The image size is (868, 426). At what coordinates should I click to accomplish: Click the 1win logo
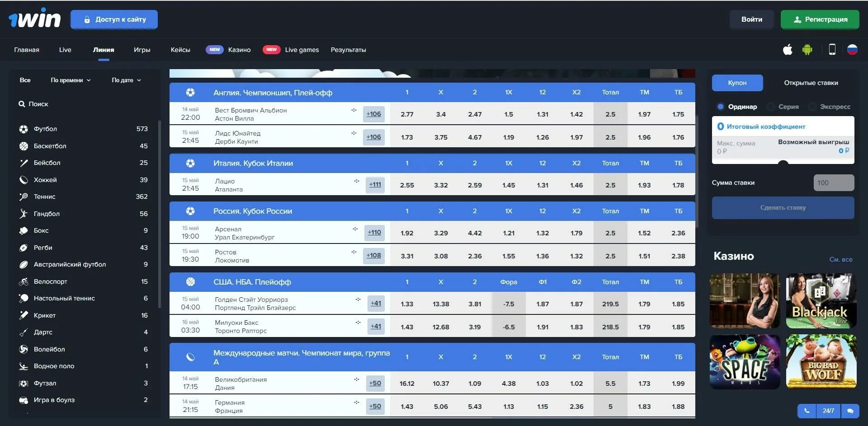point(34,19)
